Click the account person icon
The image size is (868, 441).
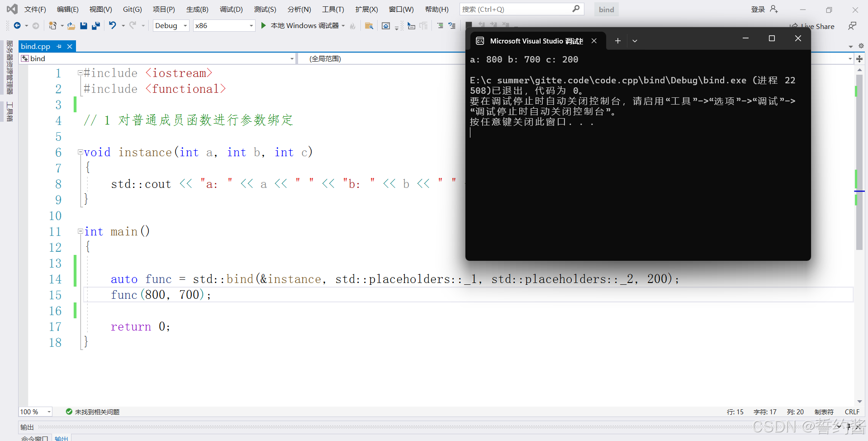coord(774,9)
